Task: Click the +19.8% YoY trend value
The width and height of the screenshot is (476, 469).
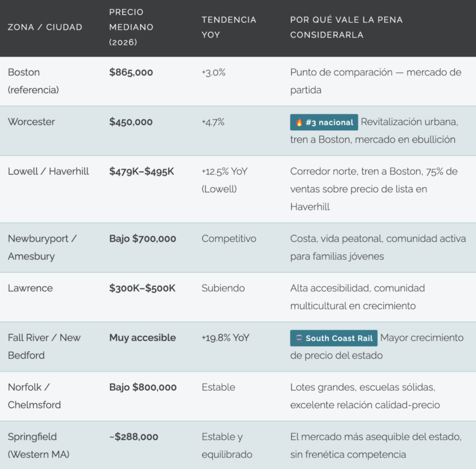Action: pyautogui.click(x=225, y=338)
